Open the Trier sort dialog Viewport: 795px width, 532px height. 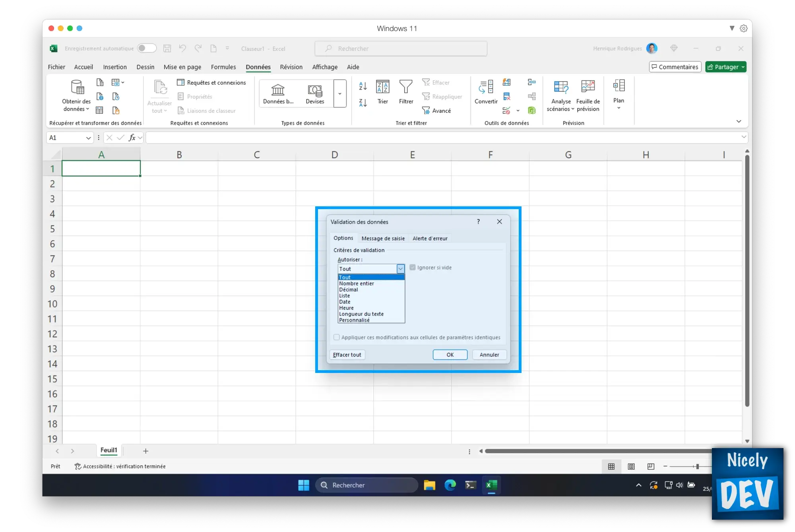pos(383,92)
